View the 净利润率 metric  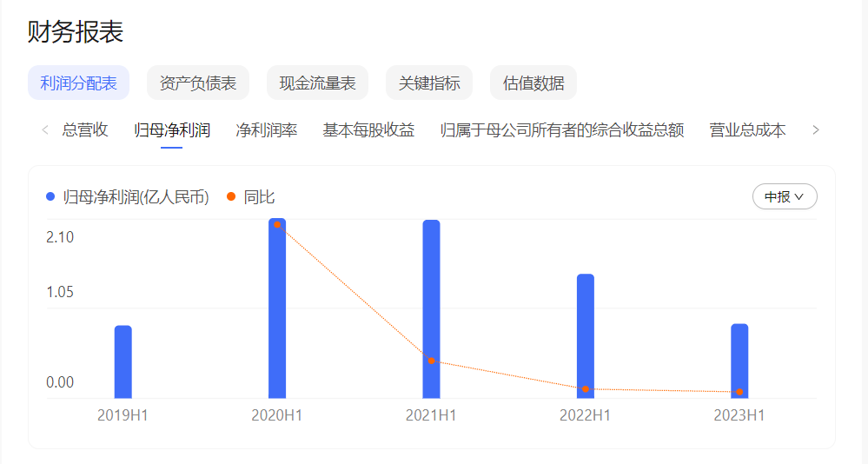pyautogui.click(x=267, y=130)
